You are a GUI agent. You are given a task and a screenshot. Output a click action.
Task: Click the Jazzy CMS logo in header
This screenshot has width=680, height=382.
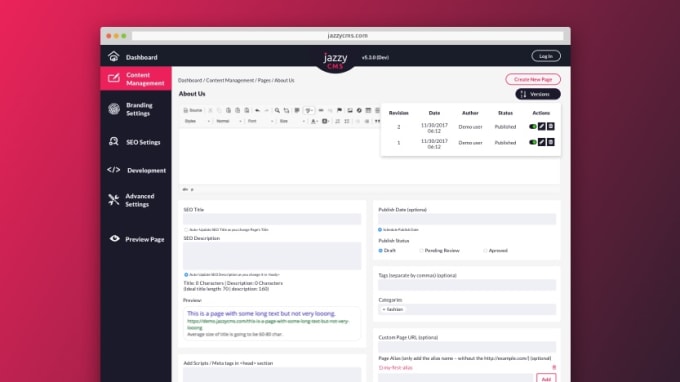pos(335,61)
